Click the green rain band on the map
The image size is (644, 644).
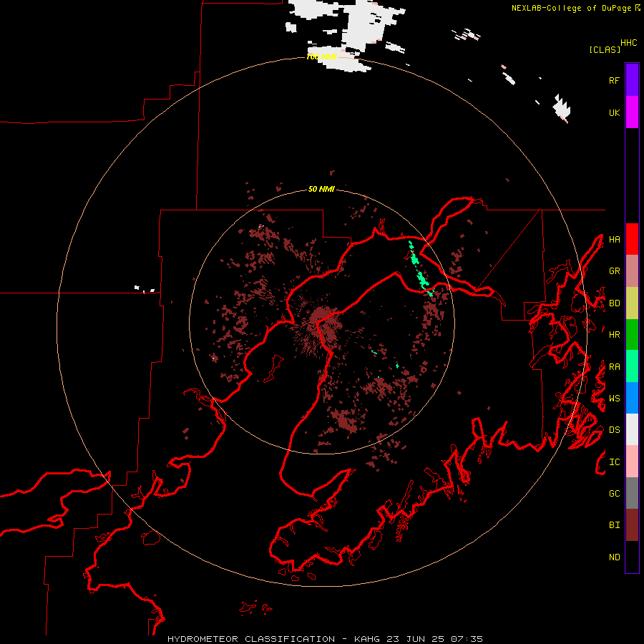click(421, 269)
